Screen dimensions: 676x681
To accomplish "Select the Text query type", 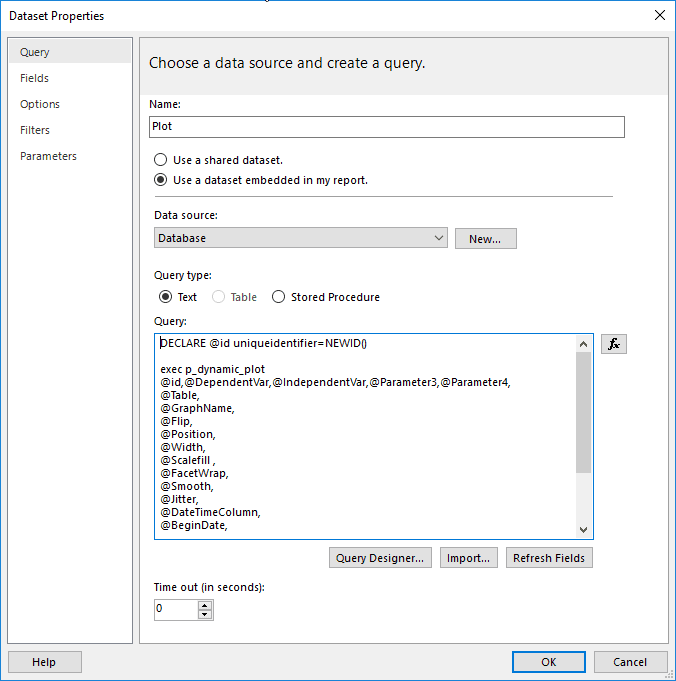I will [166, 297].
